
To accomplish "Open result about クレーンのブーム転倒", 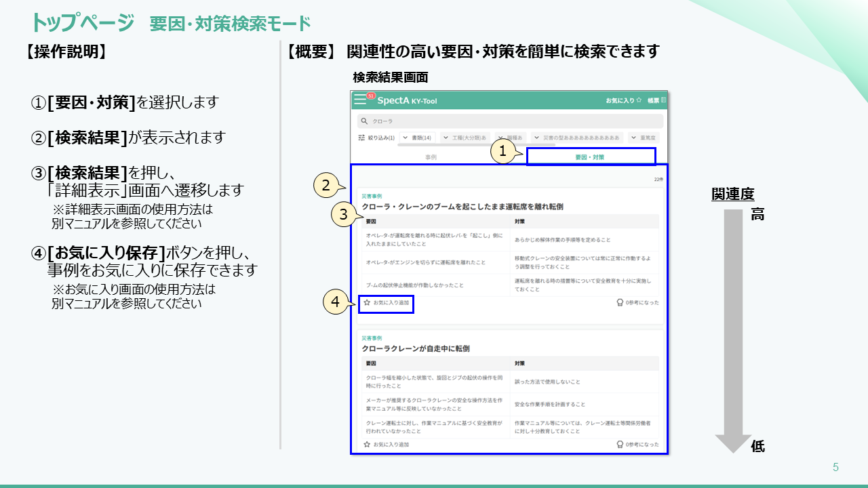I will point(462,206).
